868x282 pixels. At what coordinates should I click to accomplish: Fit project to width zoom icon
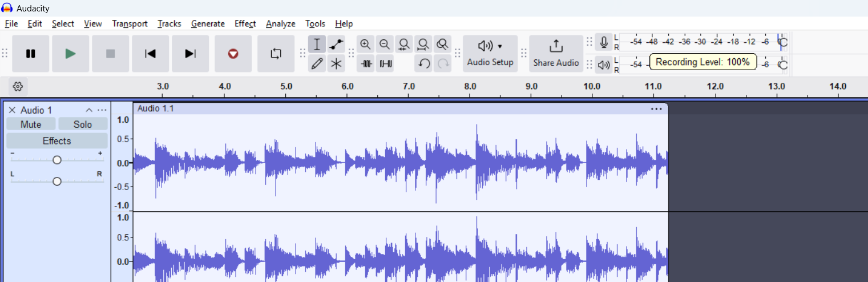(423, 45)
